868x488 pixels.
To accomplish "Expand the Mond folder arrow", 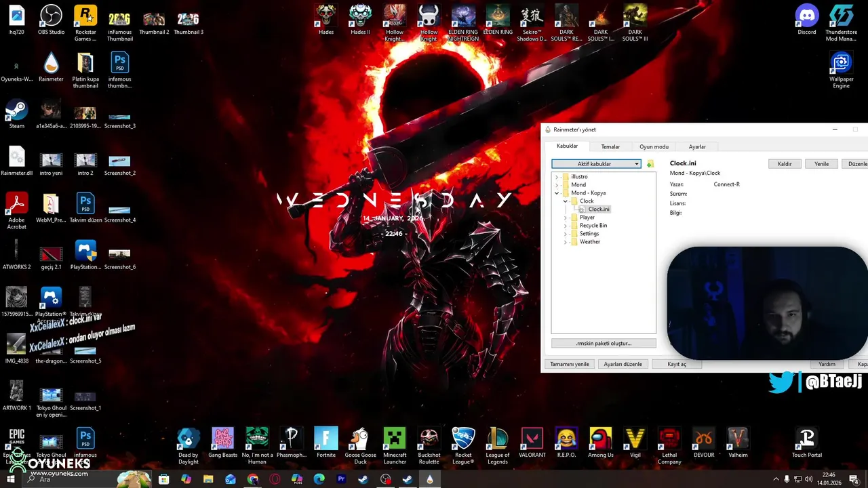I will (x=557, y=185).
